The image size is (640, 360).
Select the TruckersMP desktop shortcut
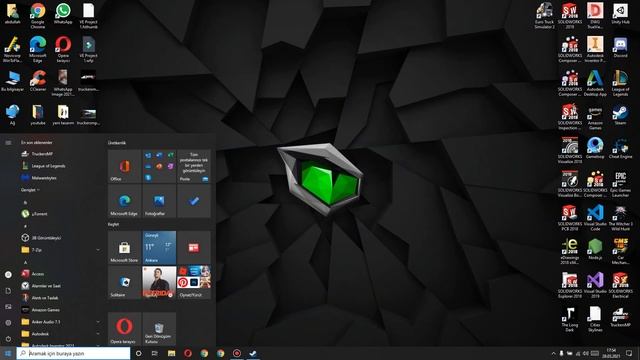coord(620,317)
